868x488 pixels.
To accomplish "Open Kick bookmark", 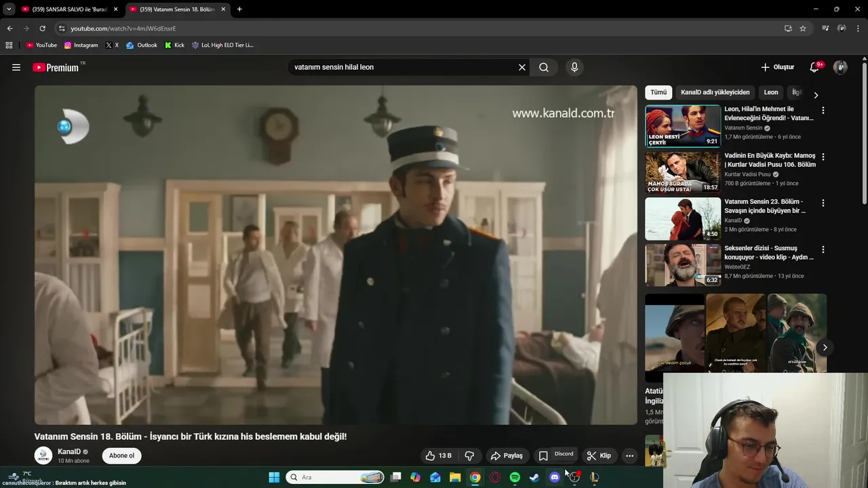I will [x=175, y=45].
